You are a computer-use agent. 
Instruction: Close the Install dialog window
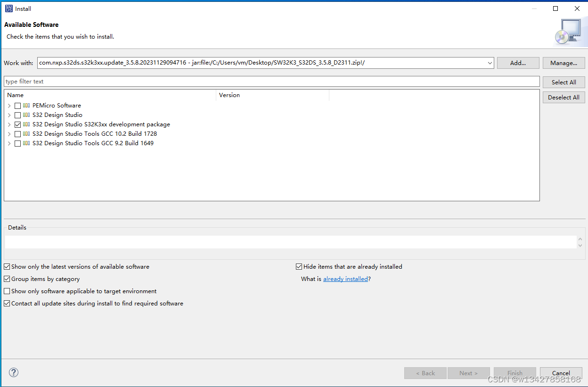point(577,8)
